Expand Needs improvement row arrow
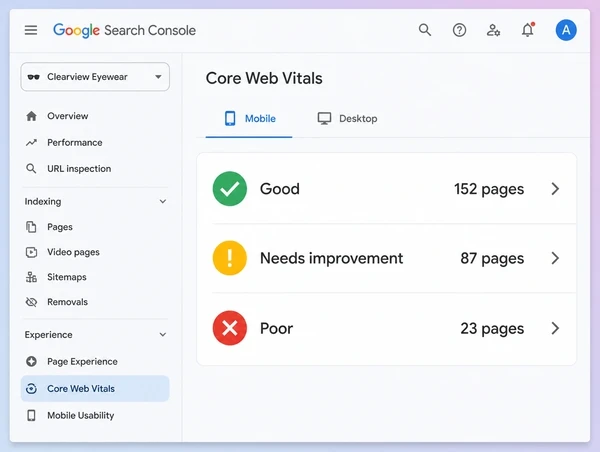Screen dimensions: 600x452 [x=555, y=258]
